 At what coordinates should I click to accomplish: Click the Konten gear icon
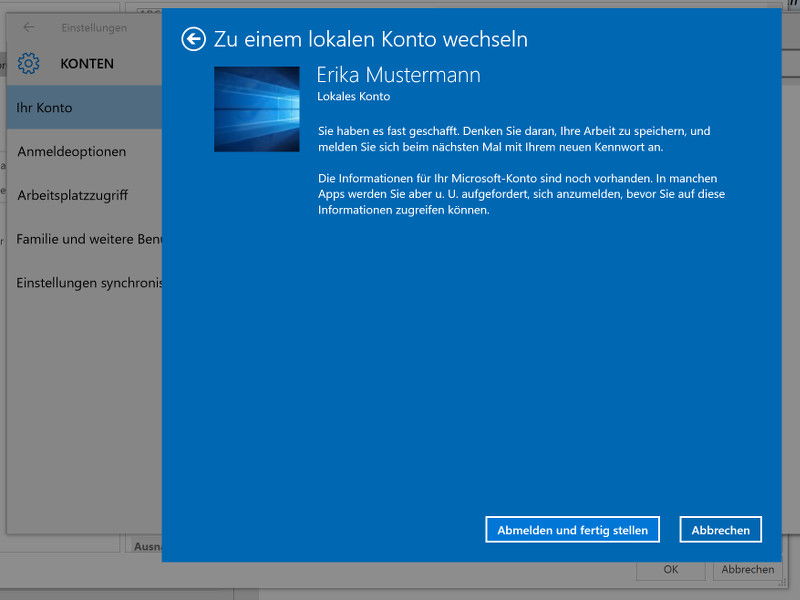click(x=28, y=63)
